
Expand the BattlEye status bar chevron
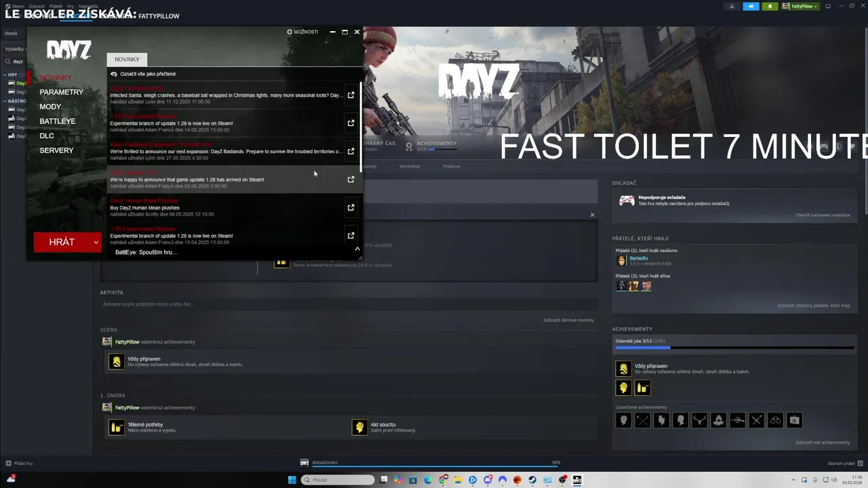click(x=357, y=249)
